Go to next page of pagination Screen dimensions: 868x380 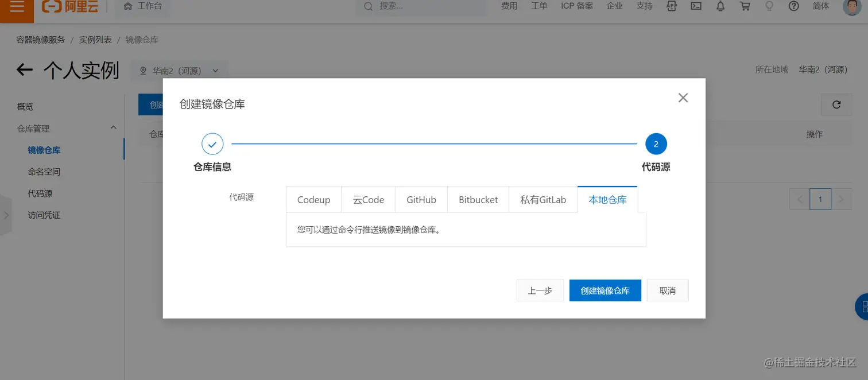tap(841, 199)
